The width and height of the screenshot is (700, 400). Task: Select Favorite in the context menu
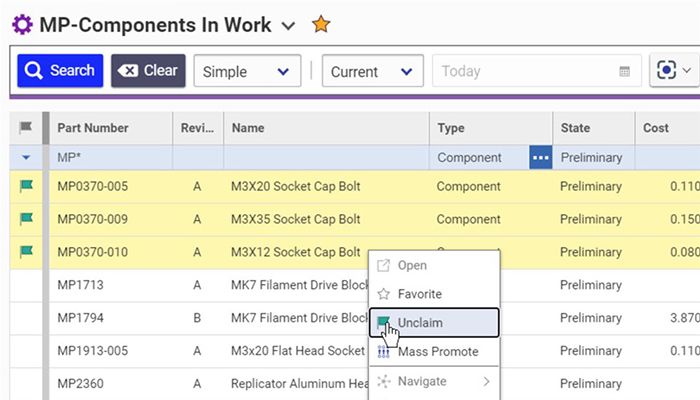pyautogui.click(x=419, y=294)
